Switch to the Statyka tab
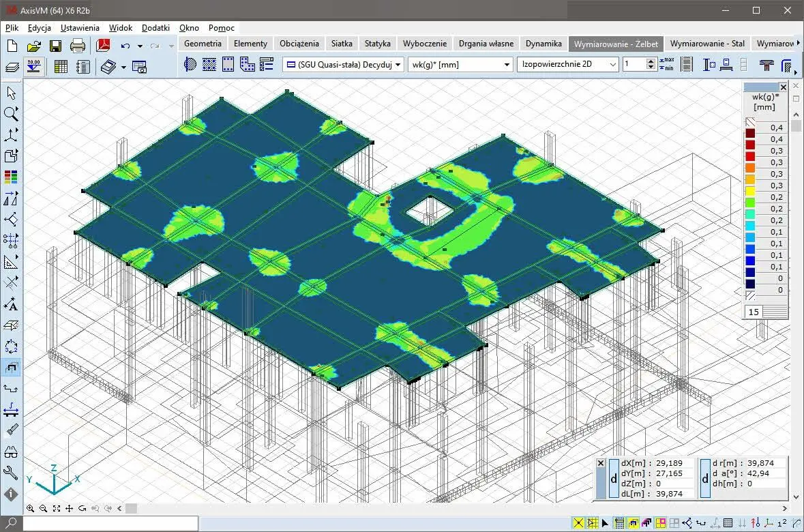 [x=377, y=43]
